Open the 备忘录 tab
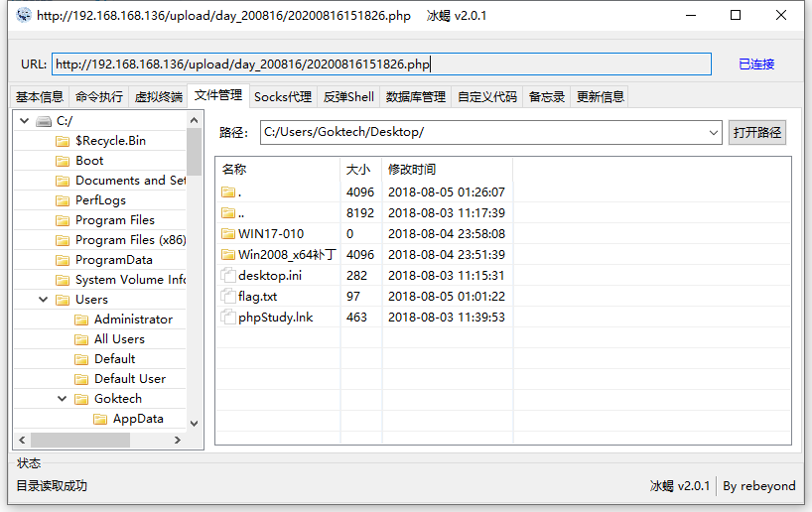812x512 pixels. point(547,97)
